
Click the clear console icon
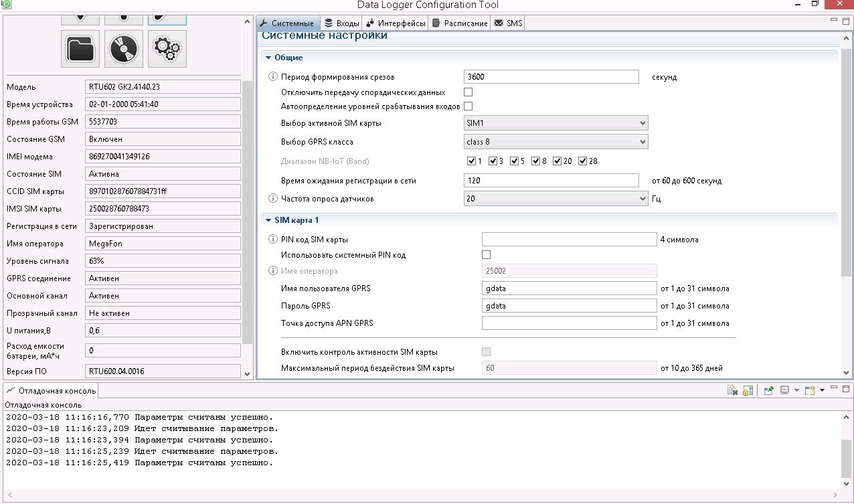pos(734,390)
